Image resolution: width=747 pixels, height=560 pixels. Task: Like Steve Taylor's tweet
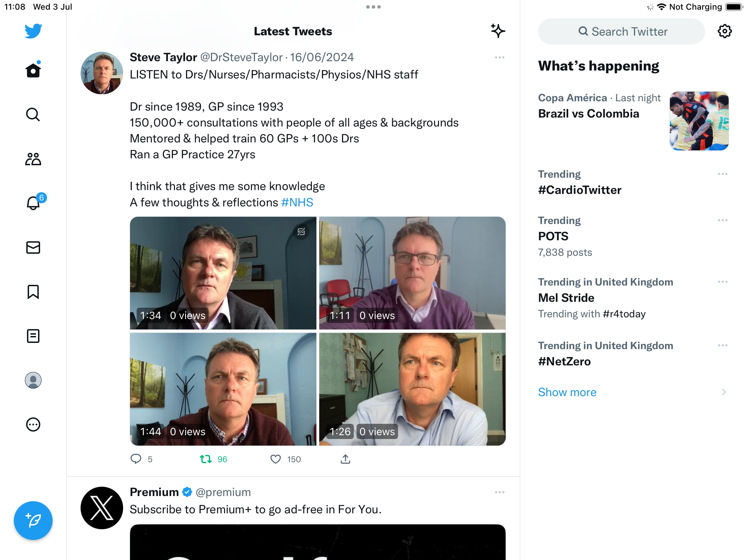coord(276,459)
